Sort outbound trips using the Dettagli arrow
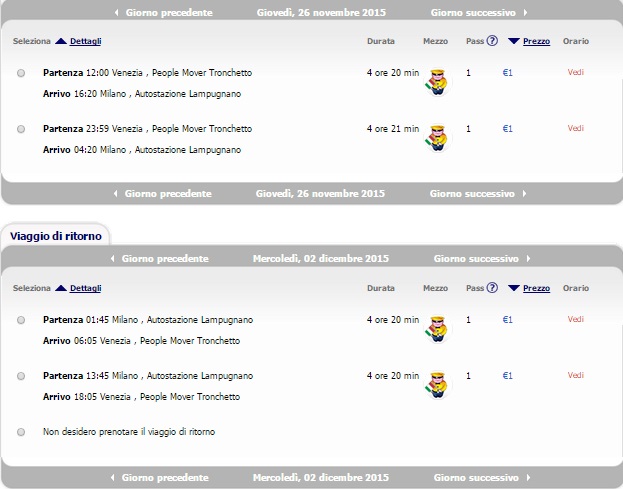Image resolution: width=623 pixels, height=489 pixels. pyautogui.click(x=61, y=41)
